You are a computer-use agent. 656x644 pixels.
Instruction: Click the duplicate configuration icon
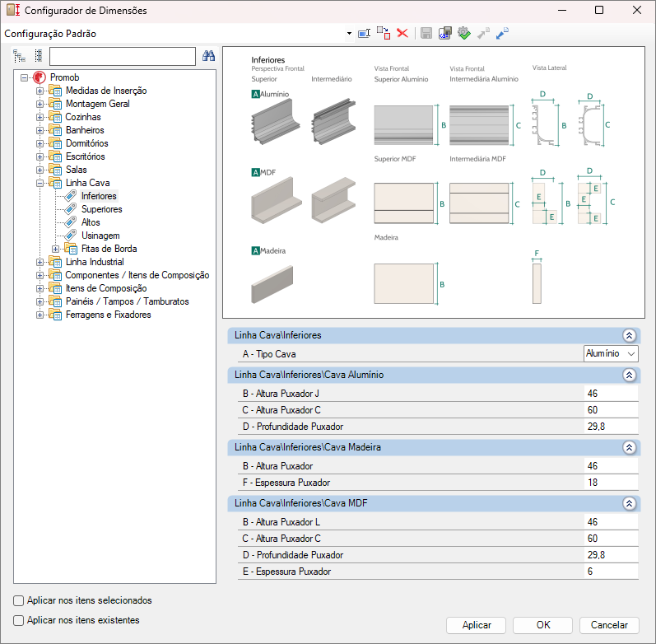384,33
